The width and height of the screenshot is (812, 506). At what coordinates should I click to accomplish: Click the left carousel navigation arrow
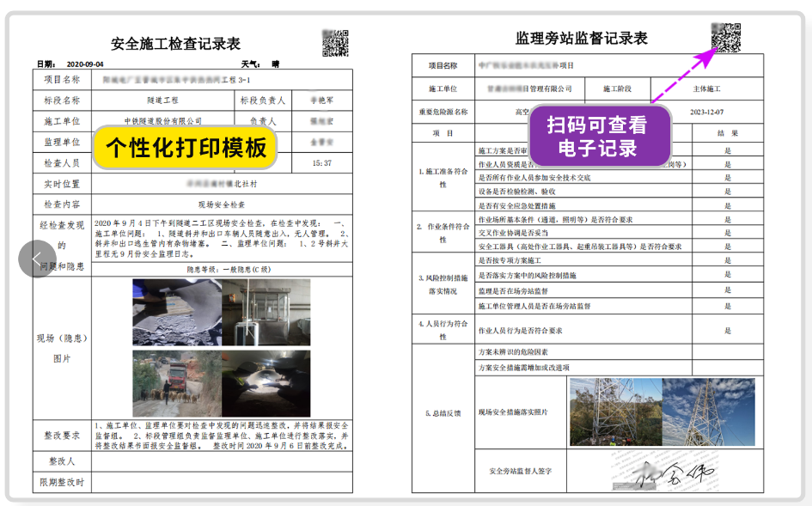[x=36, y=258]
